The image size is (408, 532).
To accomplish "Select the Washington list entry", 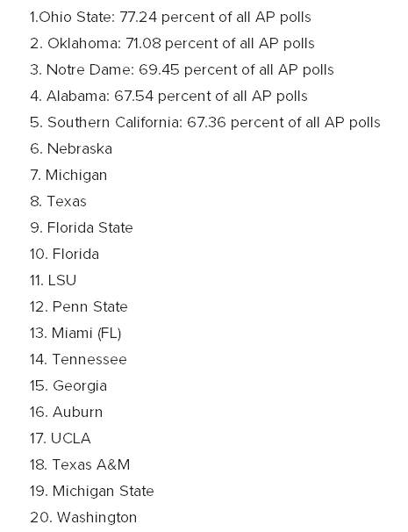I will point(83,518).
